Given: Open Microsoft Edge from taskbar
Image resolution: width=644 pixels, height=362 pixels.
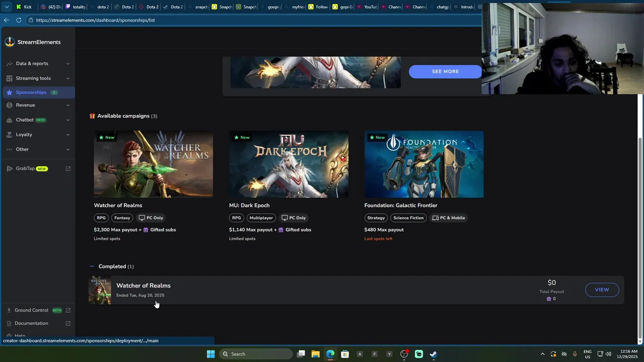Looking at the screenshot, I should (330, 354).
